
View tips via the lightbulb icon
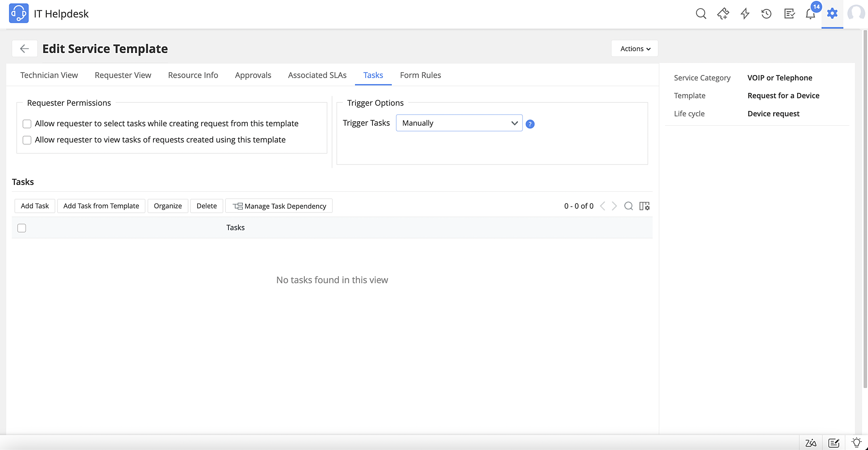(856, 442)
